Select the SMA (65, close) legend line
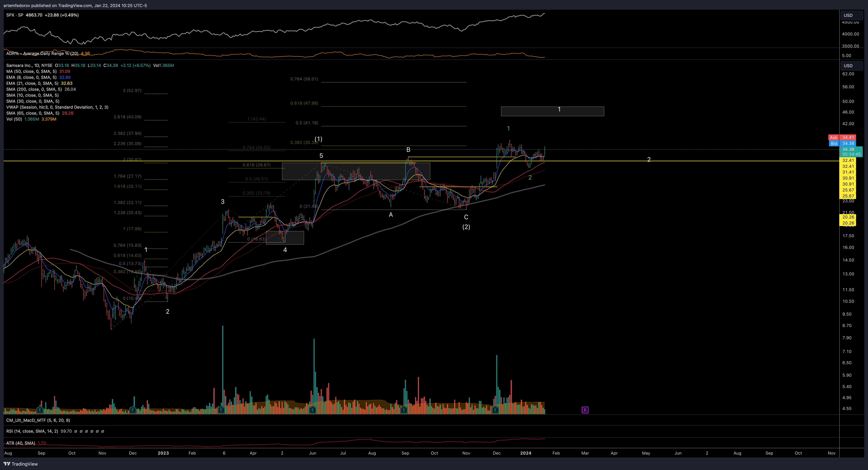Screen dimensions: 868x470 (x=40, y=113)
